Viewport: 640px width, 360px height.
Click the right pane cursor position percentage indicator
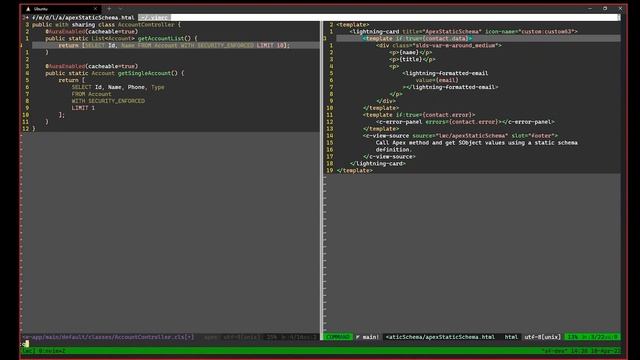tap(593, 337)
